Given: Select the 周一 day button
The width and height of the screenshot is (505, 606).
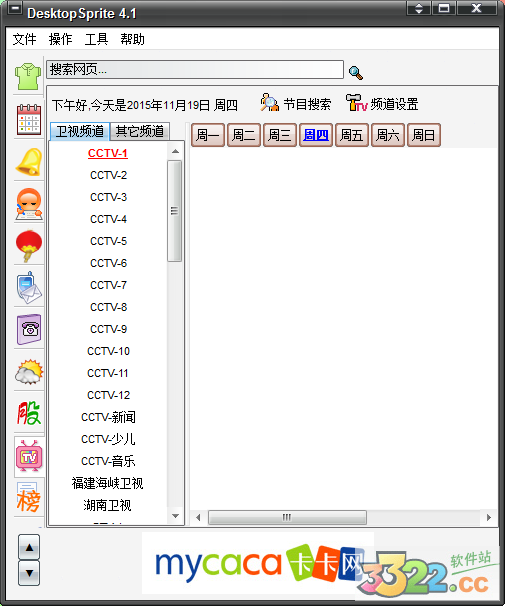Looking at the screenshot, I should tap(208, 135).
